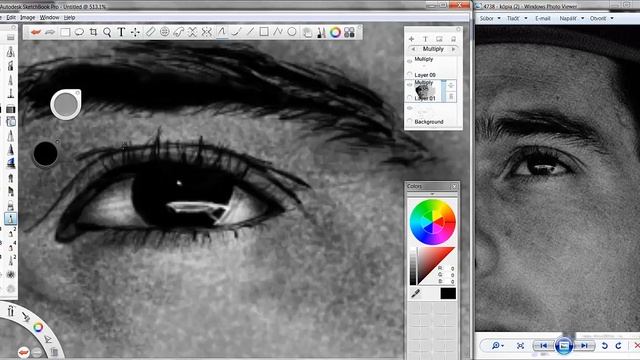This screenshot has width=640, height=360.
Task: Pick a hue on the color wheel
Action: tap(432, 222)
